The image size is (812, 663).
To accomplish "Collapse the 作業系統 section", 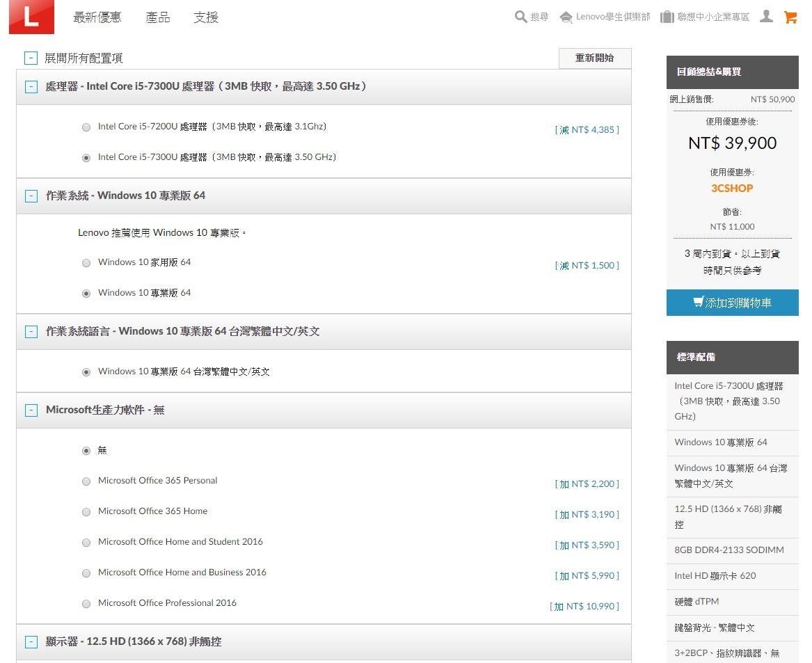I will tap(31, 195).
